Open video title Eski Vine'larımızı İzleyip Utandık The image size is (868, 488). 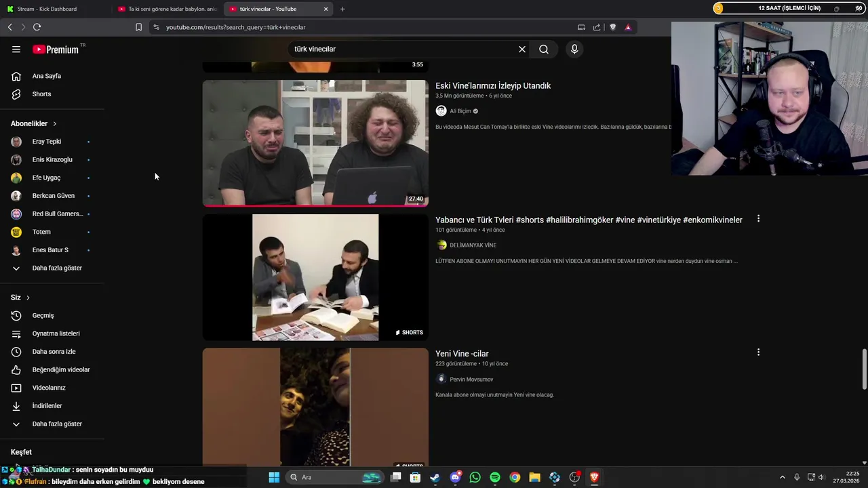493,86
